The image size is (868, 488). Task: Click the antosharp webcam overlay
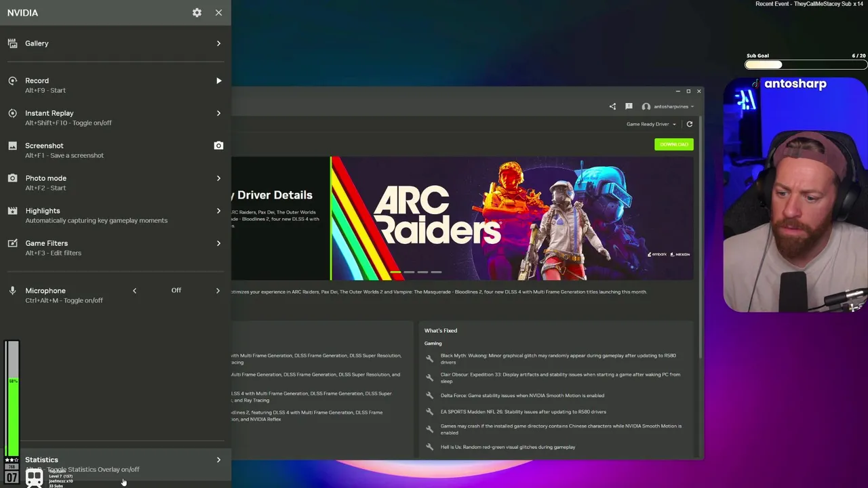(795, 195)
